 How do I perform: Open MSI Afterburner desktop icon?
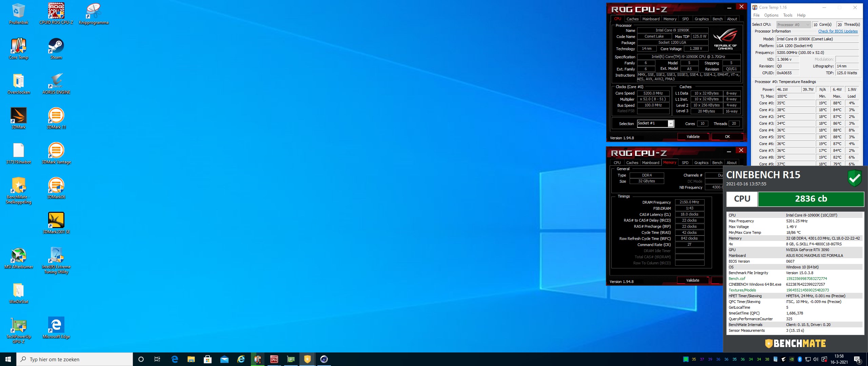18,258
